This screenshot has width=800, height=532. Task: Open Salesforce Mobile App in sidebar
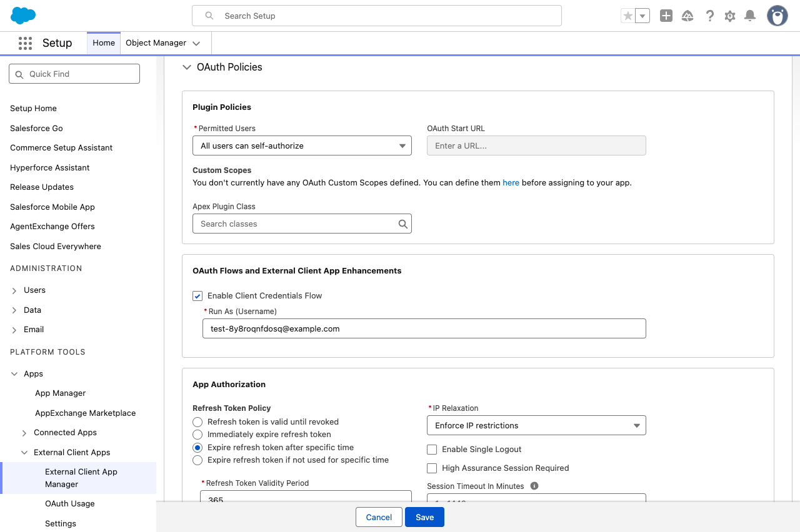[x=52, y=207]
